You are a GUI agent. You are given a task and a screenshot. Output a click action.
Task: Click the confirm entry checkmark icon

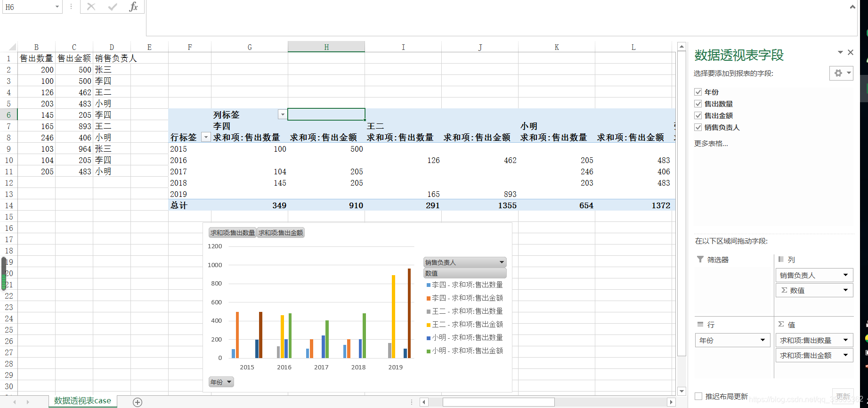tap(113, 7)
